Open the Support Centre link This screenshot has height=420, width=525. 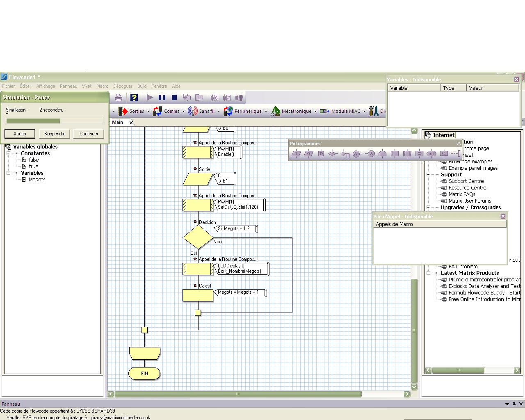[x=466, y=181]
